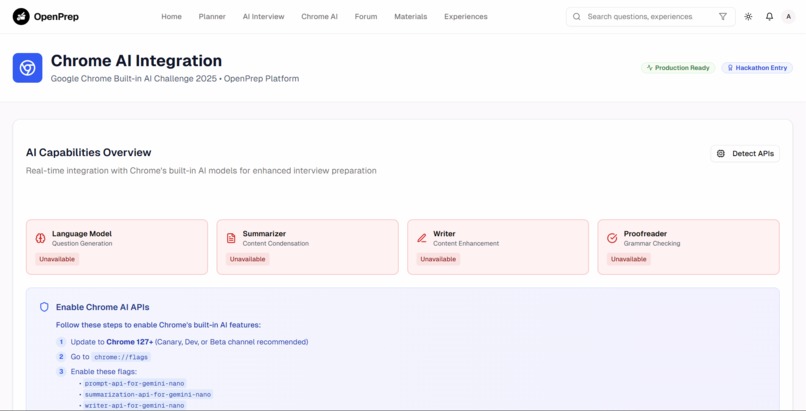Click the Enable Chrome AI APIs heading
The height and width of the screenshot is (411, 806).
coord(103,307)
